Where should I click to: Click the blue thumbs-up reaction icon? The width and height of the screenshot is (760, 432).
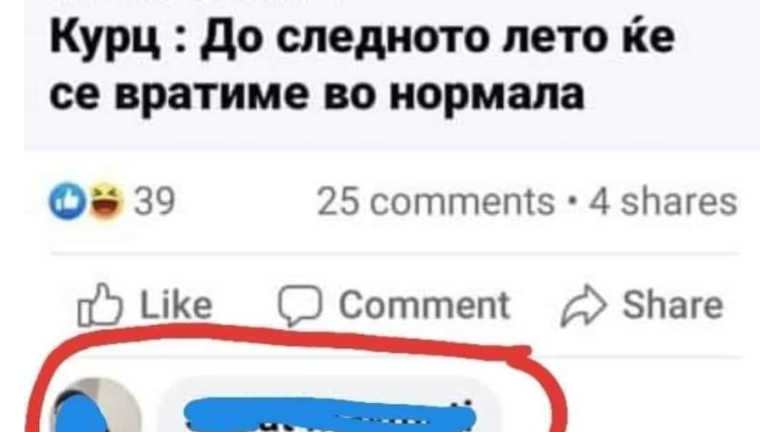tap(67, 201)
